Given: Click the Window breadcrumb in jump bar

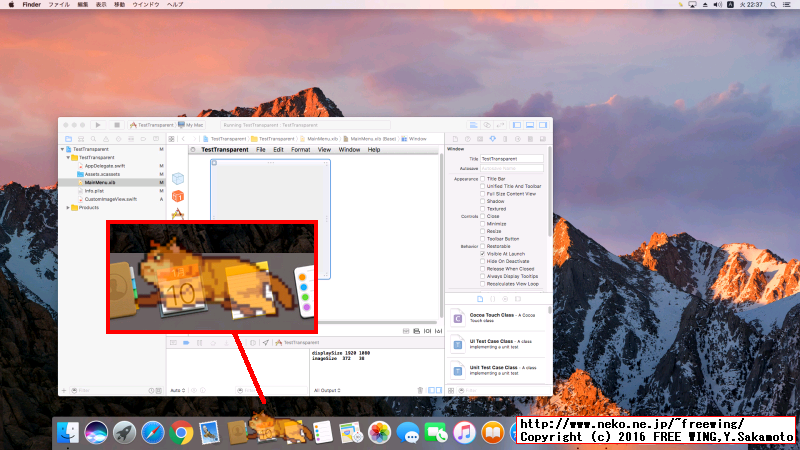Looking at the screenshot, I should (414, 139).
